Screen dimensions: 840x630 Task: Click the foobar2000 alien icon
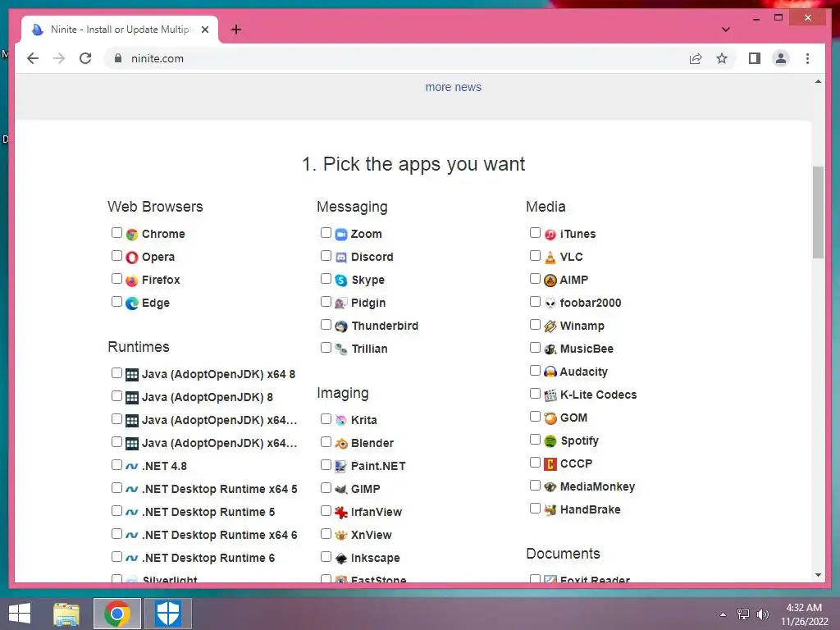point(550,304)
